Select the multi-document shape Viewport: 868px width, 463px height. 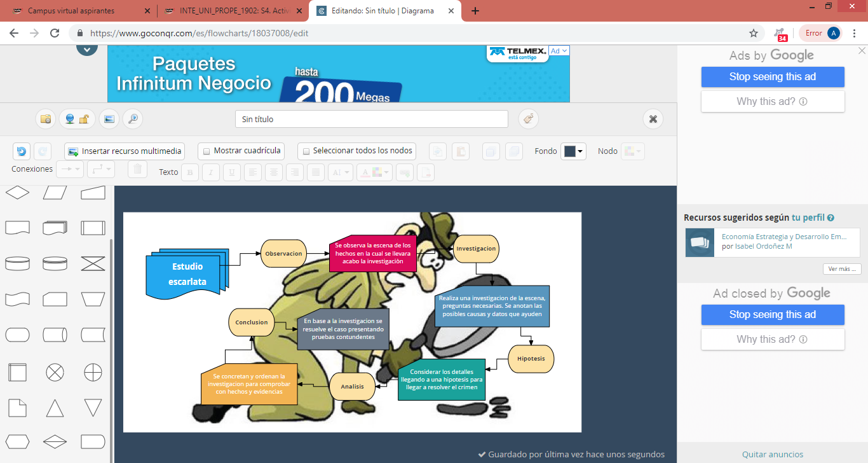point(55,228)
